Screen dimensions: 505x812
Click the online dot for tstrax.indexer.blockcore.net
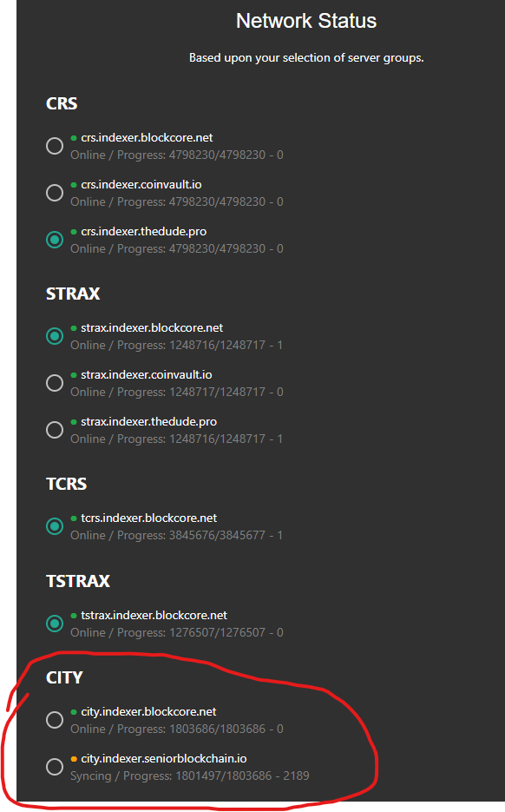point(74,615)
